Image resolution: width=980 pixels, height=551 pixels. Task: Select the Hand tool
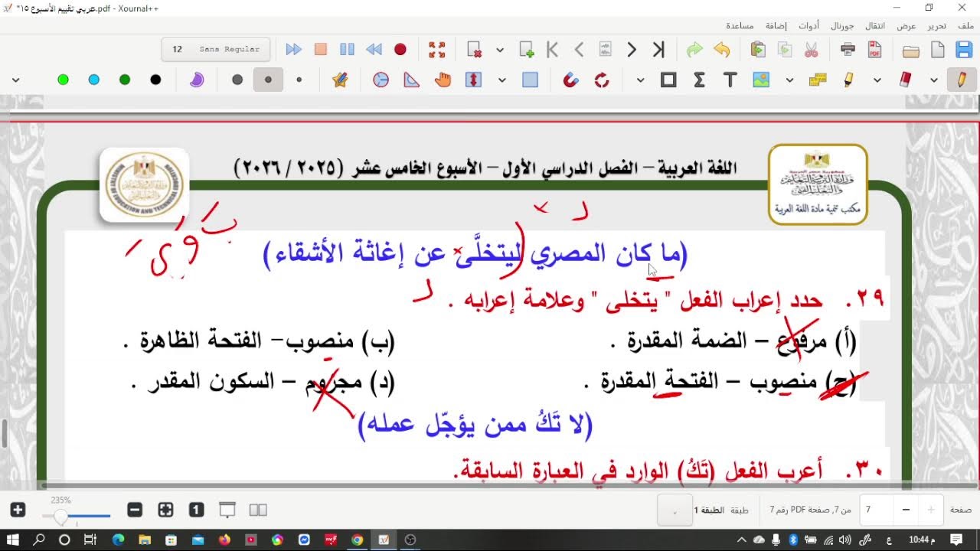(443, 80)
